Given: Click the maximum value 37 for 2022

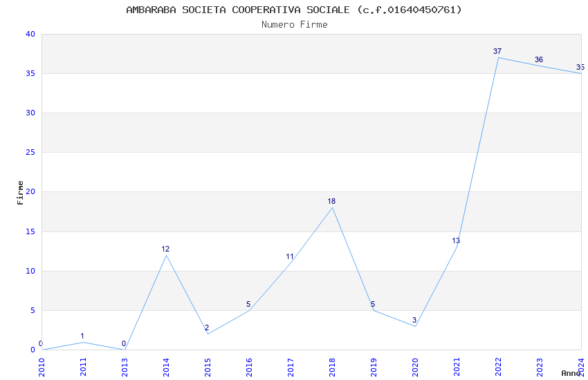Looking at the screenshot, I should coord(497,51).
